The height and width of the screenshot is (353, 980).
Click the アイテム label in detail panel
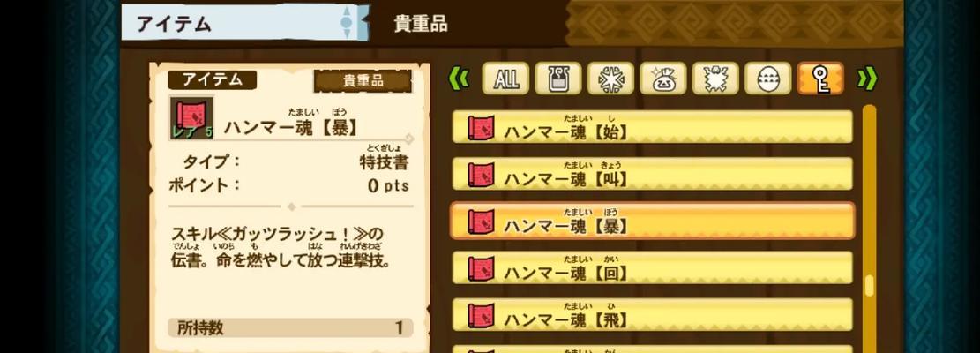click(212, 79)
